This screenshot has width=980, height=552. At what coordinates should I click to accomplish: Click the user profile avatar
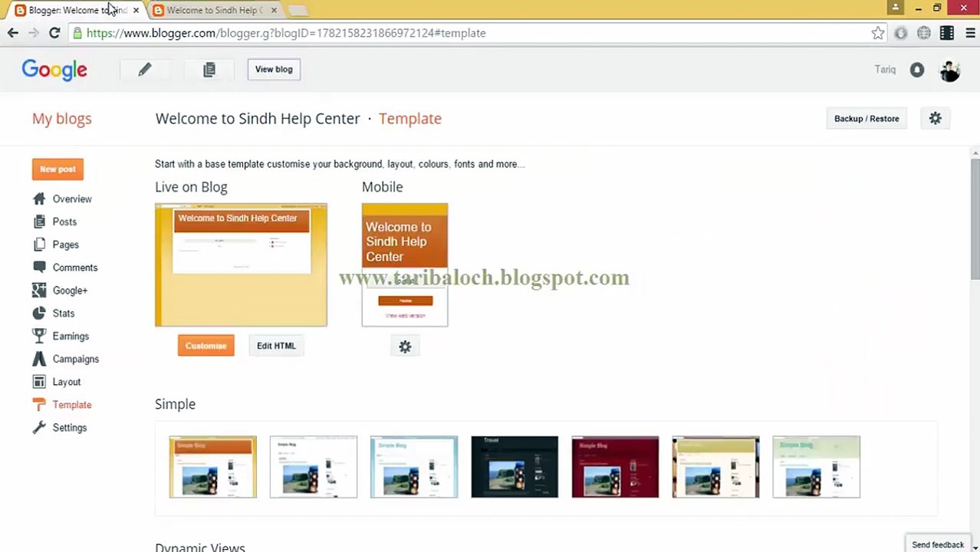coord(949,70)
